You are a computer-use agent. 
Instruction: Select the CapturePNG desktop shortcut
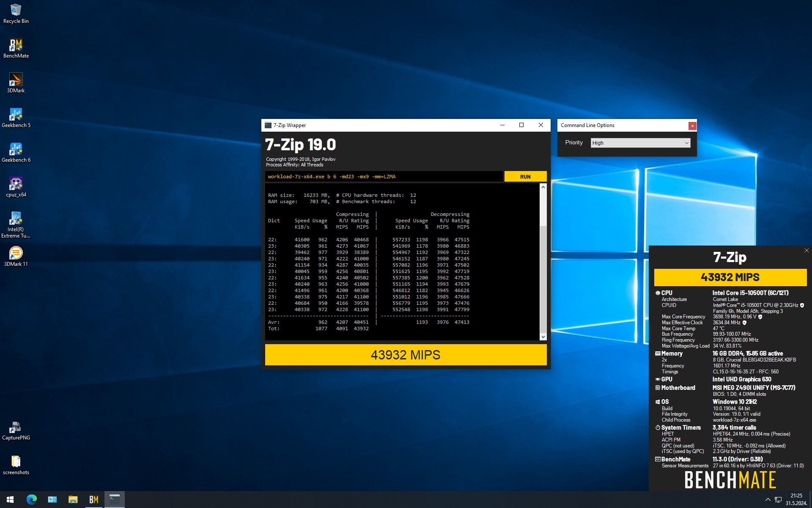pyautogui.click(x=16, y=430)
